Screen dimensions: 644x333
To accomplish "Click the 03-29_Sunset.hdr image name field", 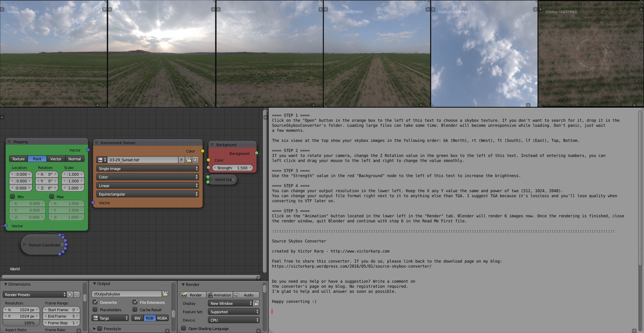I will (143, 160).
